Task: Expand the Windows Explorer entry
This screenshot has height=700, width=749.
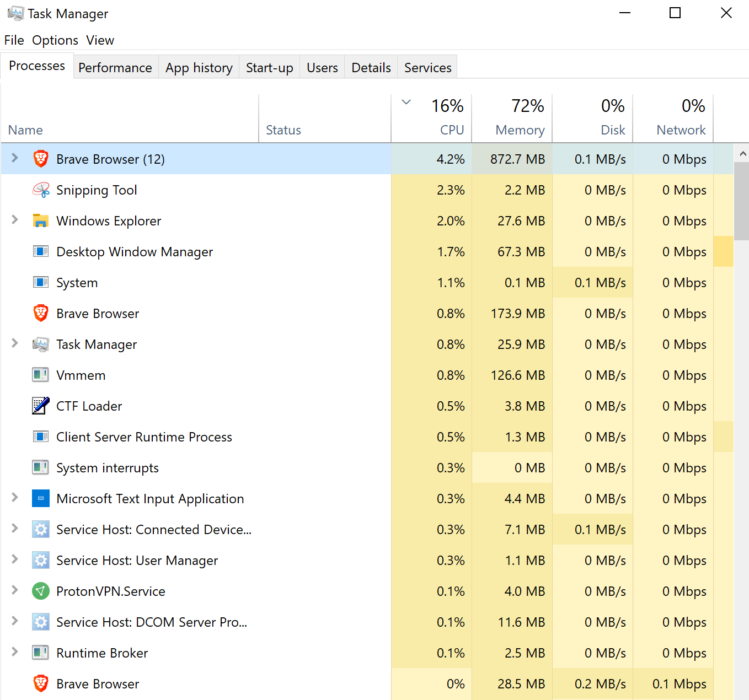Action: (x=15, y=219)
